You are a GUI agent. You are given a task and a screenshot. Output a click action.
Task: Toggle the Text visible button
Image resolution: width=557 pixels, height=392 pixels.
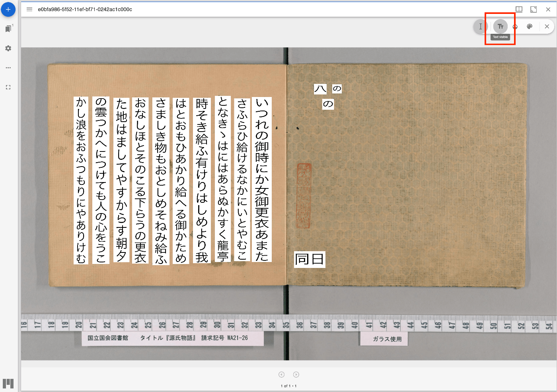(x=501, y=27)
